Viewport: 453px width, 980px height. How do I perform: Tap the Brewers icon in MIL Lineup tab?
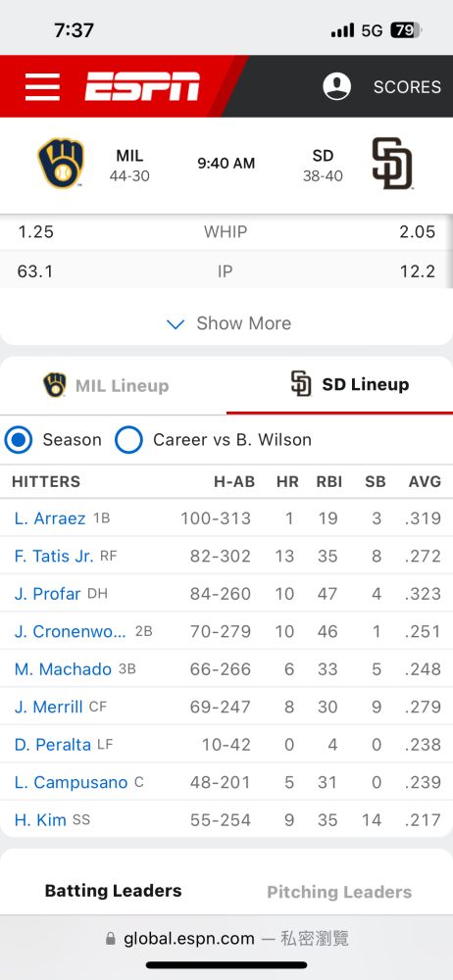click(55, 385)
